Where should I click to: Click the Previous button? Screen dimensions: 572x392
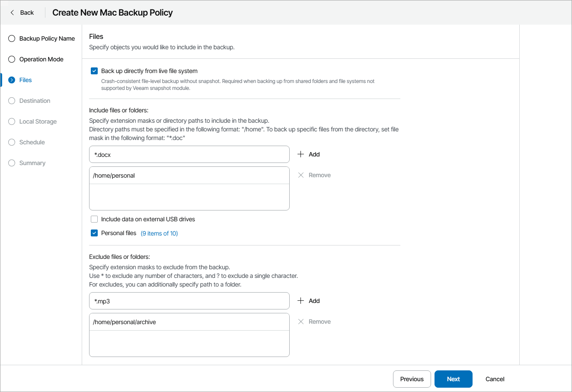point(412,379)
